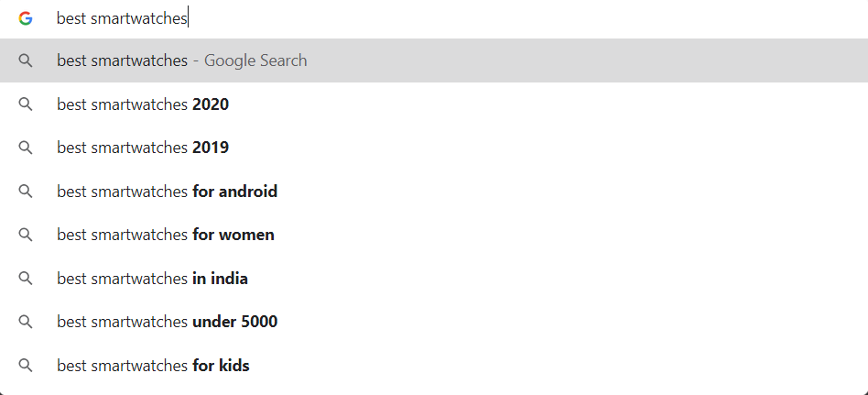Click magnifier icon beside for android suggestion

(25, 192)
